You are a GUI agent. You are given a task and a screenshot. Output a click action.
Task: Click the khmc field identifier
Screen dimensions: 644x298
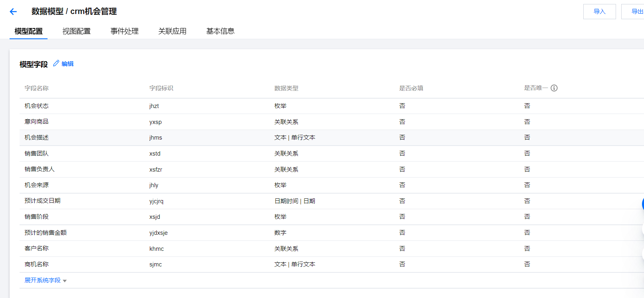click(157, 249)
